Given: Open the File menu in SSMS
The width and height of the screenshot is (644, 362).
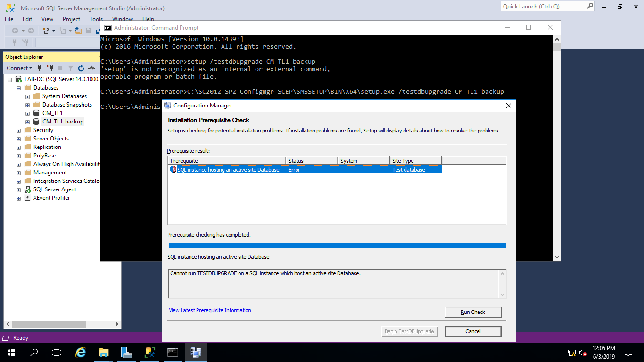Looking at the screenshot, I should click(9, 19).
